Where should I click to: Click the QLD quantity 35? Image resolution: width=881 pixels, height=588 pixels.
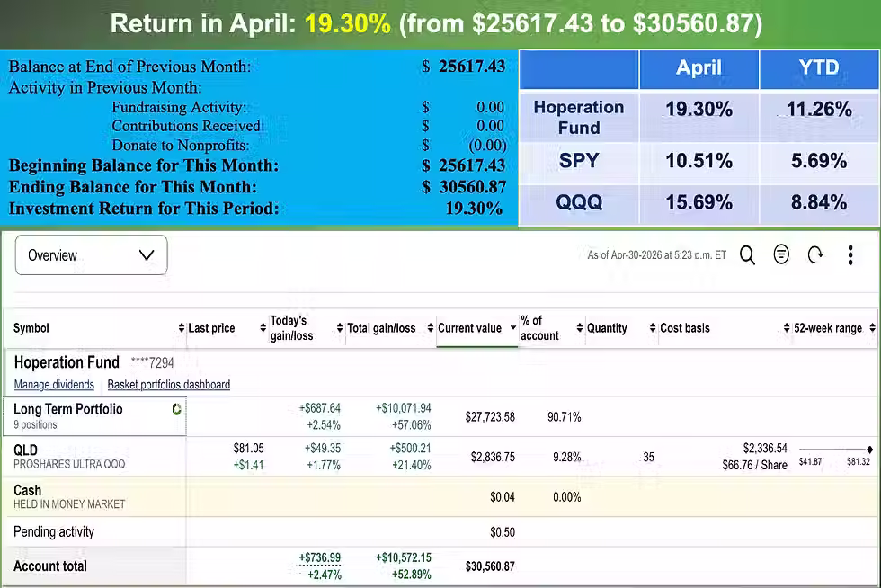click(x=648, y=457)
